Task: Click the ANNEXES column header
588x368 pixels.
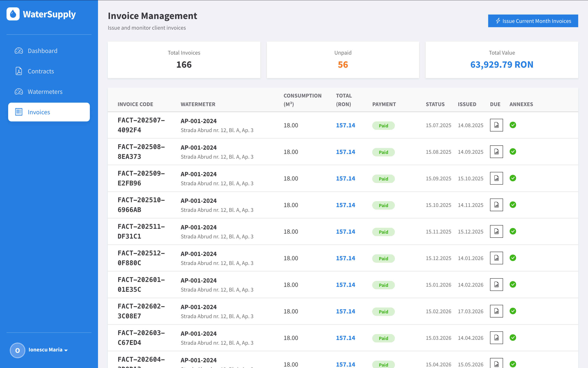Action: [521, 104]
